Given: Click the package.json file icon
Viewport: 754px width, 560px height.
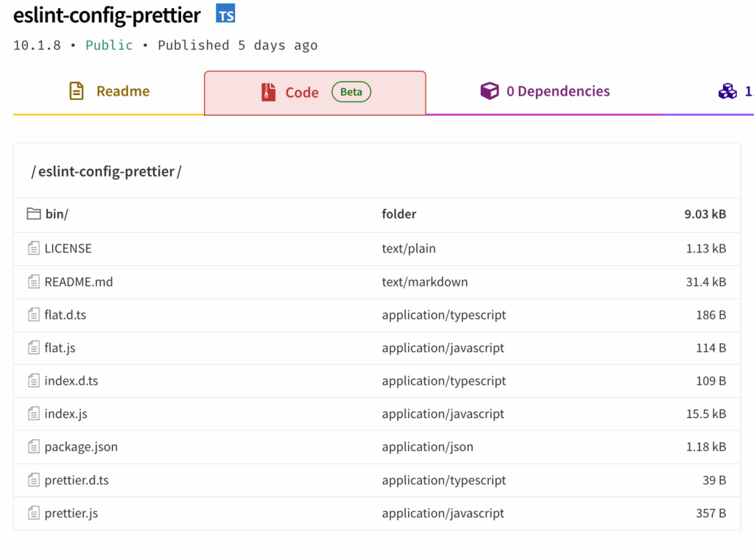Looking at the screenshot, I should click(34, 447).
